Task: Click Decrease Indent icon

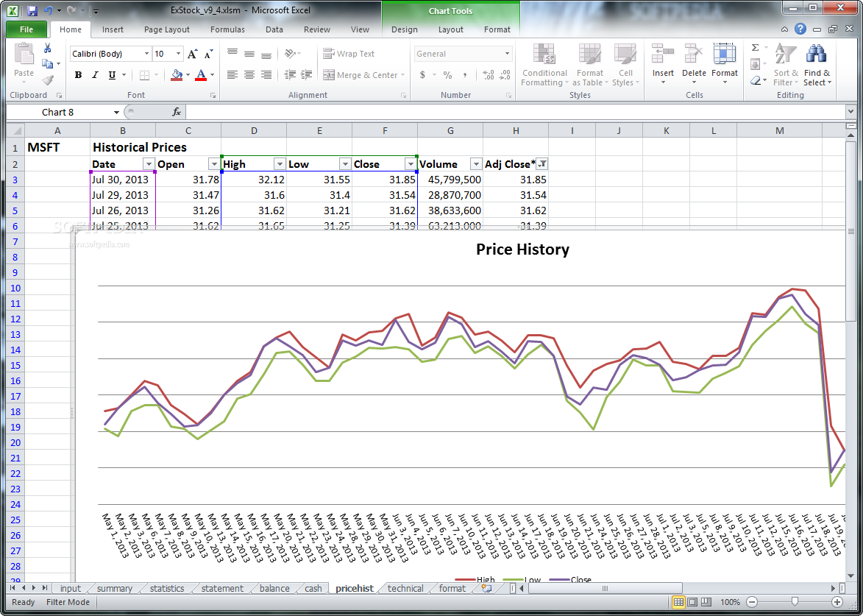Action: tap(290, 75)
